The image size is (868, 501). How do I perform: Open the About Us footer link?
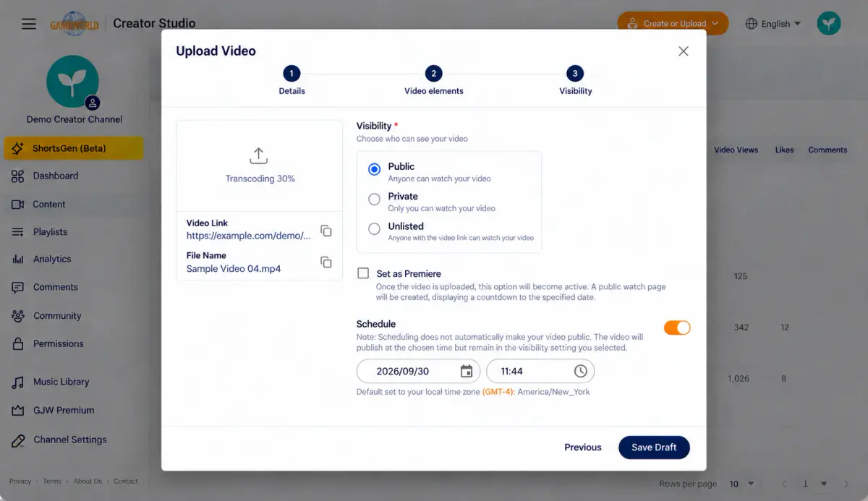pyautogui.click(x=88, y=481)
